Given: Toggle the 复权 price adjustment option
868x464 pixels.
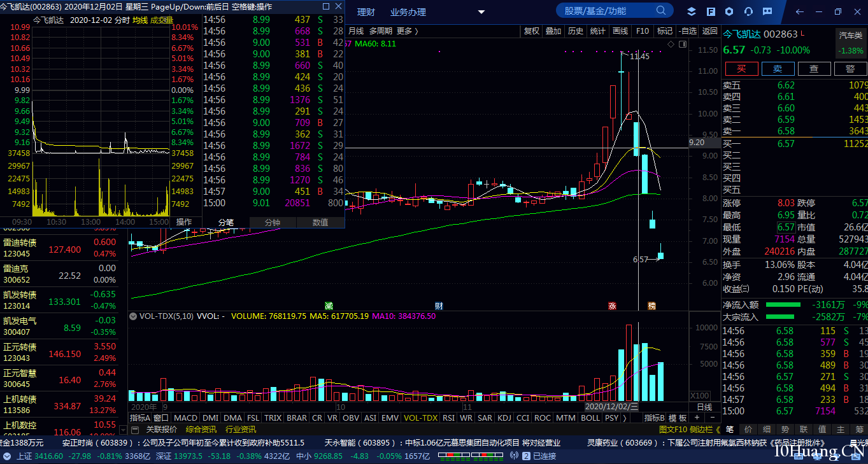Looking at the screenshot, I should tap(532, 31).
